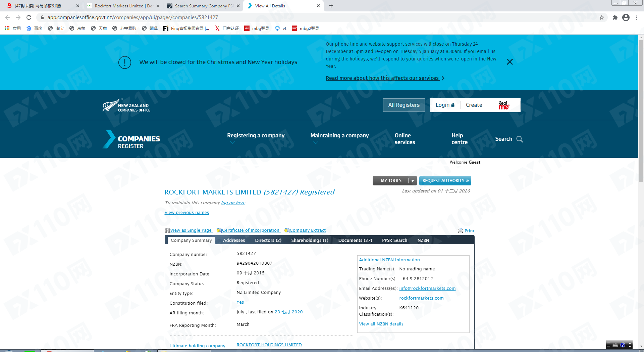Screen dimensions: 644x352
Task: Click the browser address bar URL
Action: 132,17
